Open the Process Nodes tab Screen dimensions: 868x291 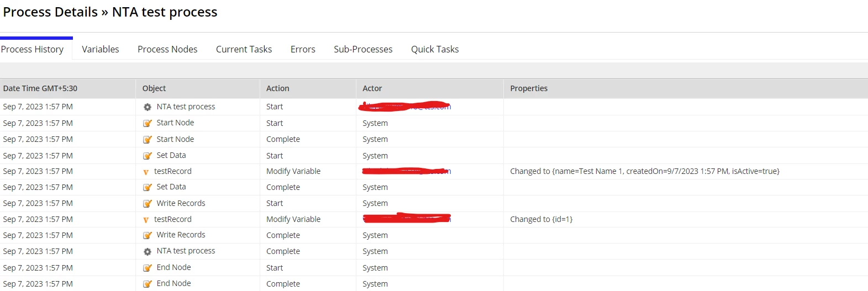pos(167,49)
